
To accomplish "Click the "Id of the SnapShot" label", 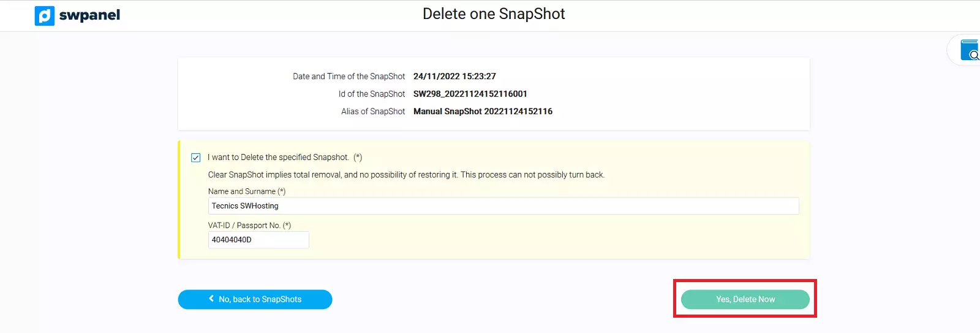I will pyautogui.click(x=371, y=94).
